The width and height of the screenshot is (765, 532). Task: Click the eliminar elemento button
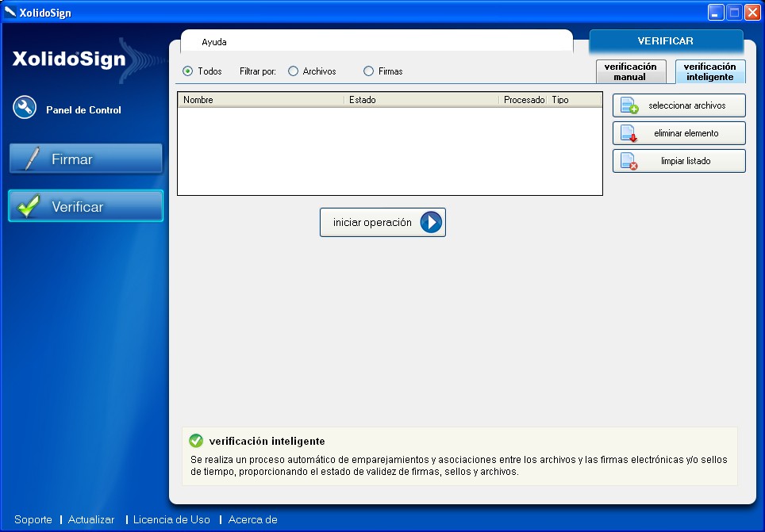tap(679, 133)
